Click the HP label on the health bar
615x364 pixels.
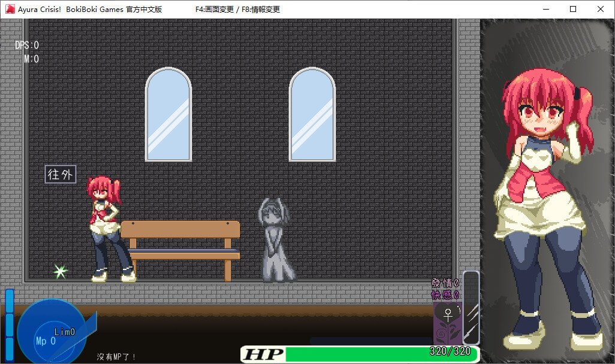(263, 354)
